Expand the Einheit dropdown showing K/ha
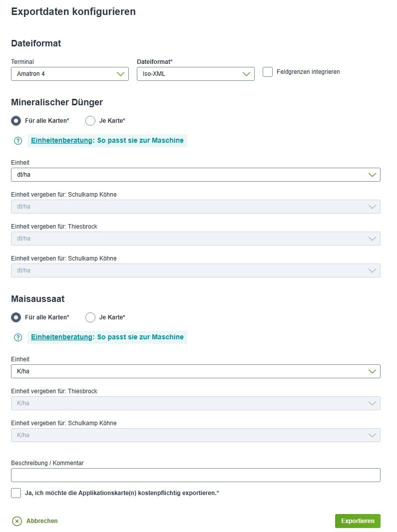397x532 pixels. point(196,371)
